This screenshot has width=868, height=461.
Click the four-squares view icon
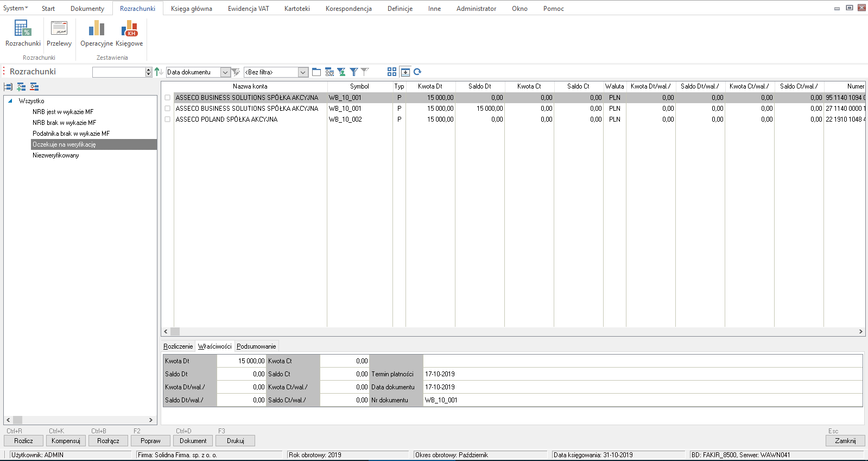(392, 72)
